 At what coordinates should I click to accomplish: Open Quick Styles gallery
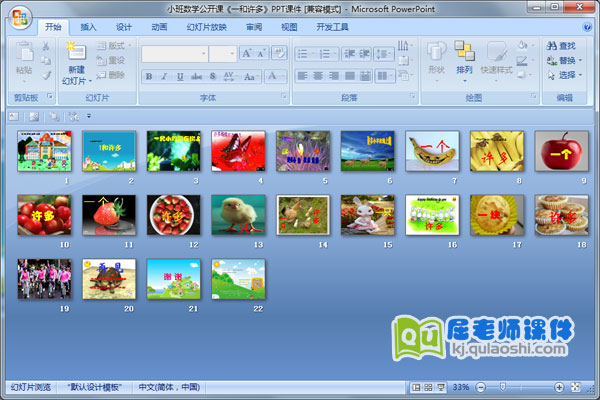(x=496, y=60)
